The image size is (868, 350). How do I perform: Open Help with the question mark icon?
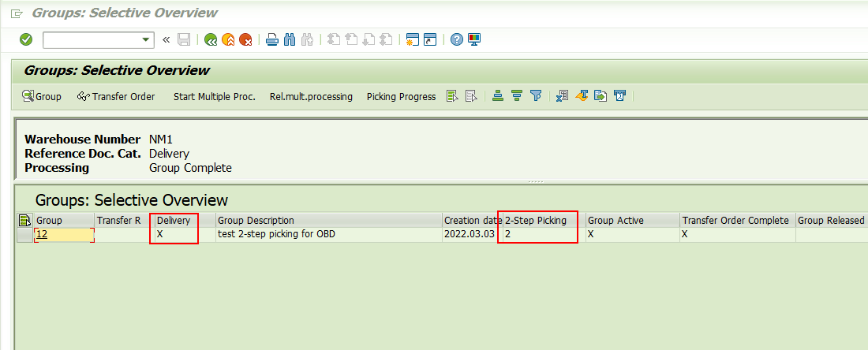(x=456, y=40)
